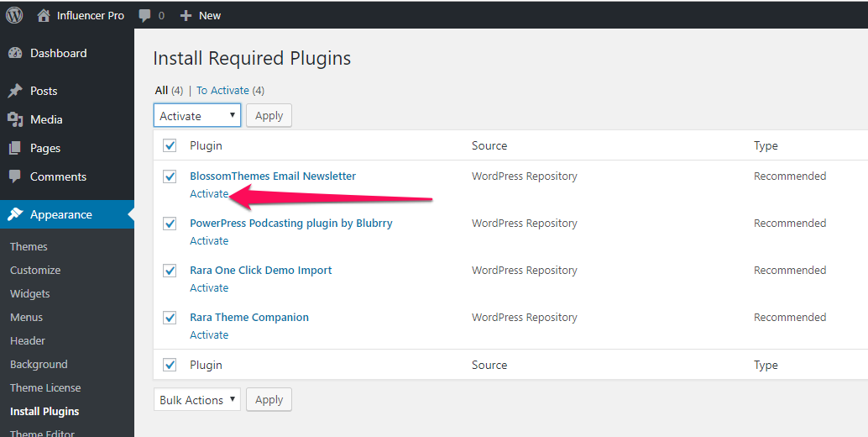The height and width of the screenshot is (437, 868).
Task: Open Rara Theme Companion plugin link
Action: point(249,318)
